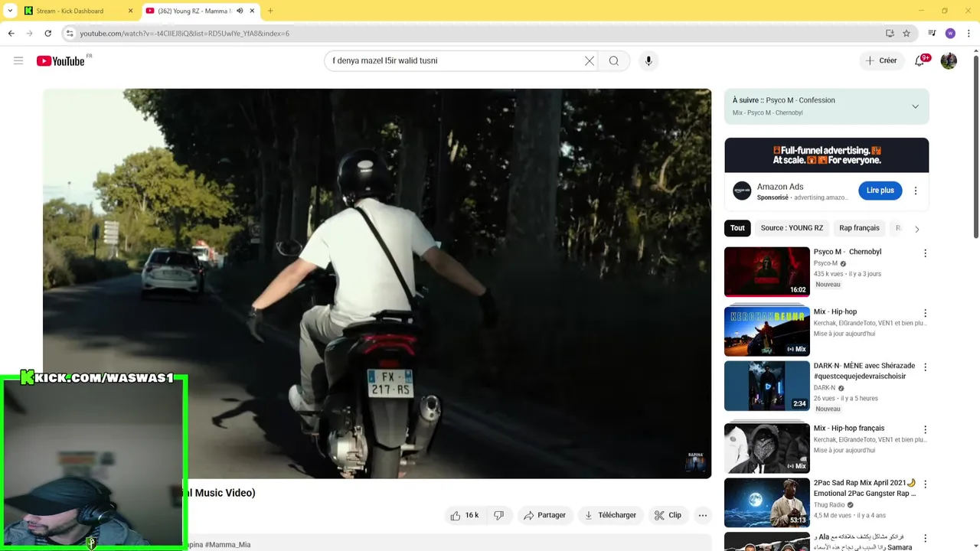Open Psyco-M channel link
Screen dimensions: 980x551
coord(825,263)
